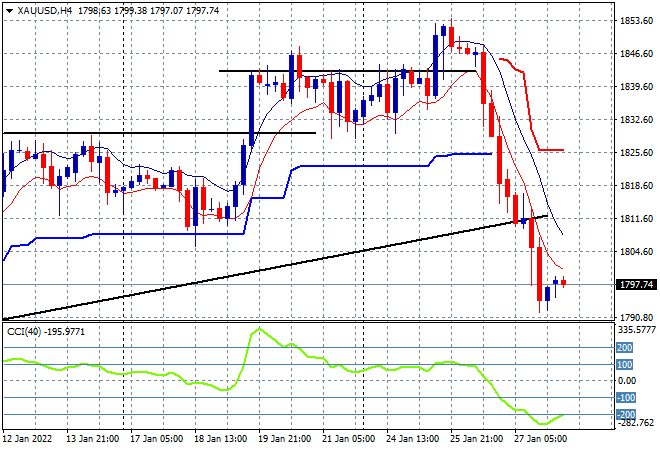Image resolution: width=660 pixels, height=450 pixels.
Task: Click the 21 Jan 05:00 time label
Action: point(349,439)
